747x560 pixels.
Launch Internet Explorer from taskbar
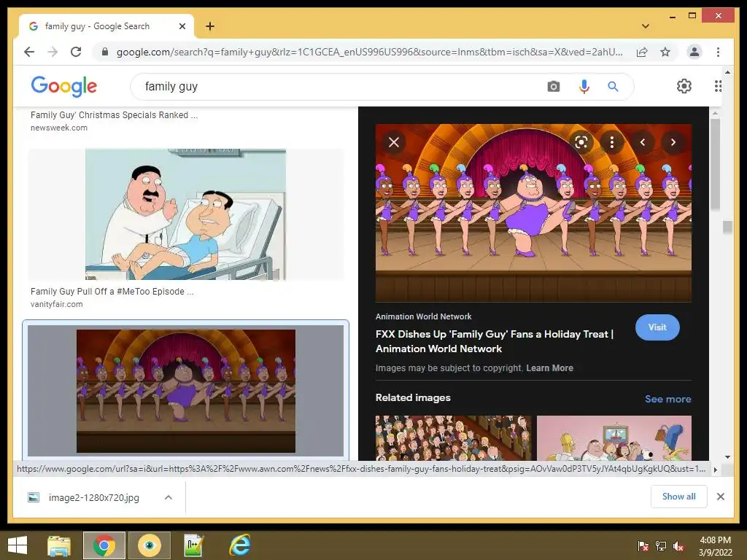[239, 545]
